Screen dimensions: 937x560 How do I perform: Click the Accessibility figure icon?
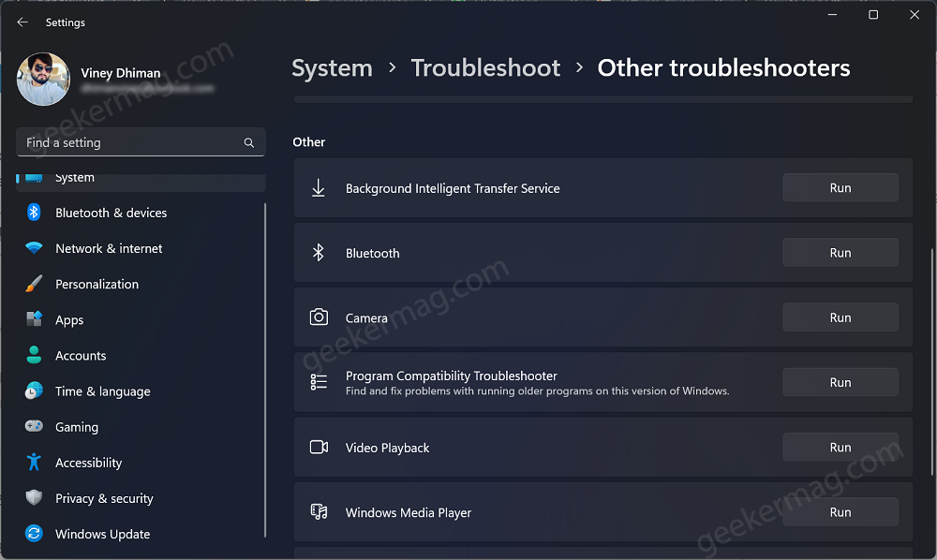tap(34, 462)
